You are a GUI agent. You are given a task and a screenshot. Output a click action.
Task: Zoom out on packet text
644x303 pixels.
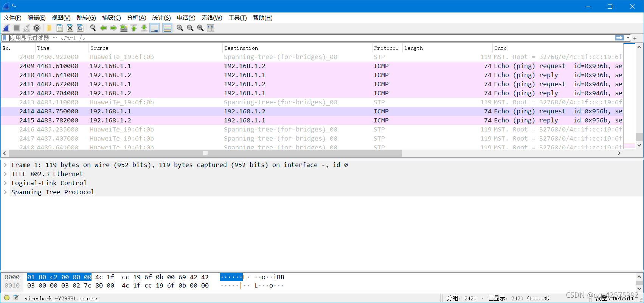190,28
